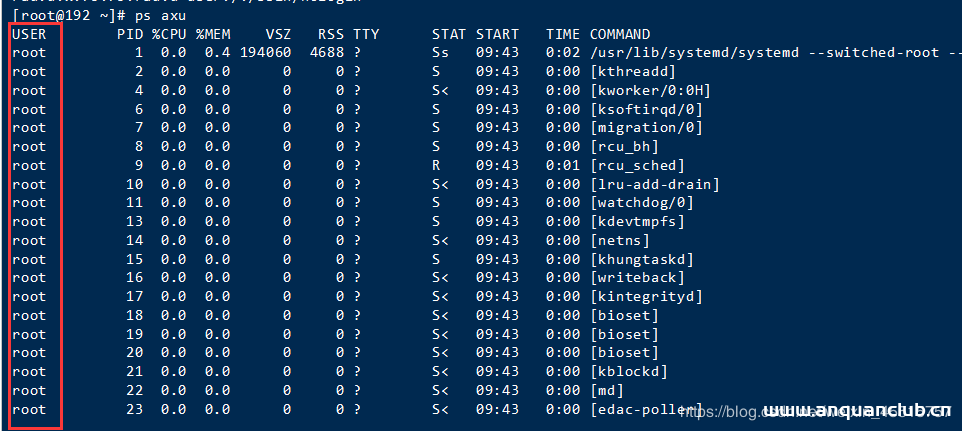Click the PID column header
The height and width of the screenshot is (431, 962).
pos(130,34)
